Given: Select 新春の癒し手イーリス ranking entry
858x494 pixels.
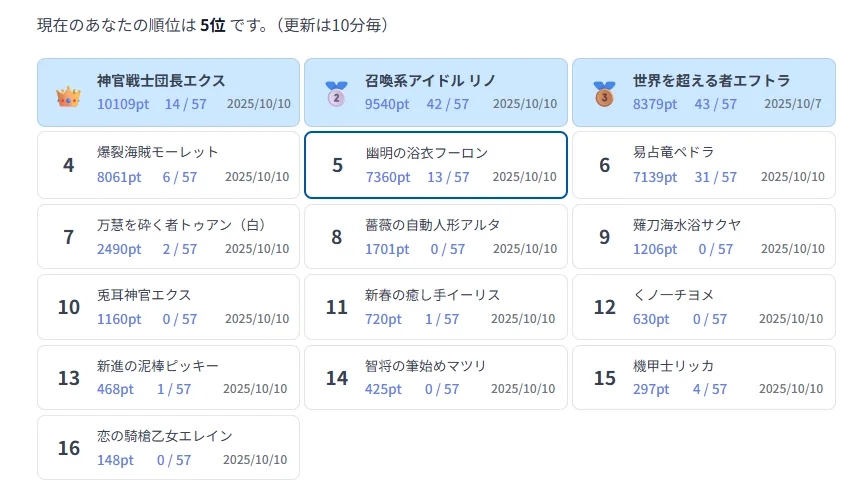Looking at the screenshot, I should pos(436,307).
